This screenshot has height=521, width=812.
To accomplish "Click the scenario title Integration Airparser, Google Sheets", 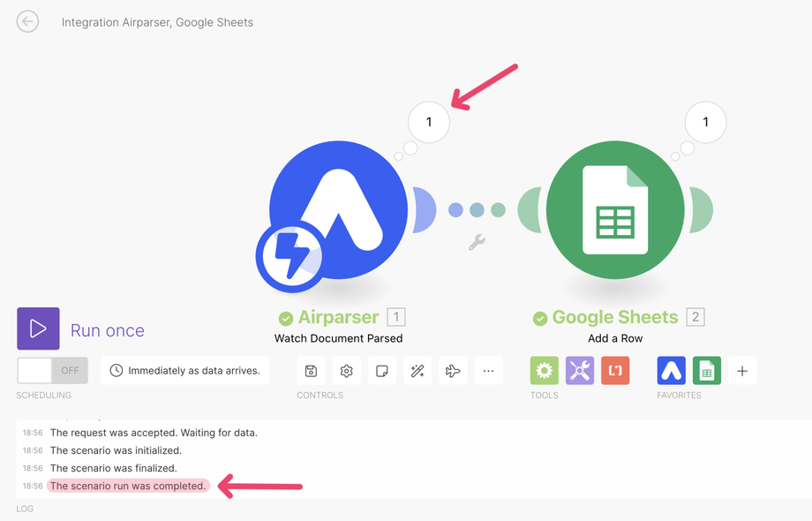I will point(157,22).
